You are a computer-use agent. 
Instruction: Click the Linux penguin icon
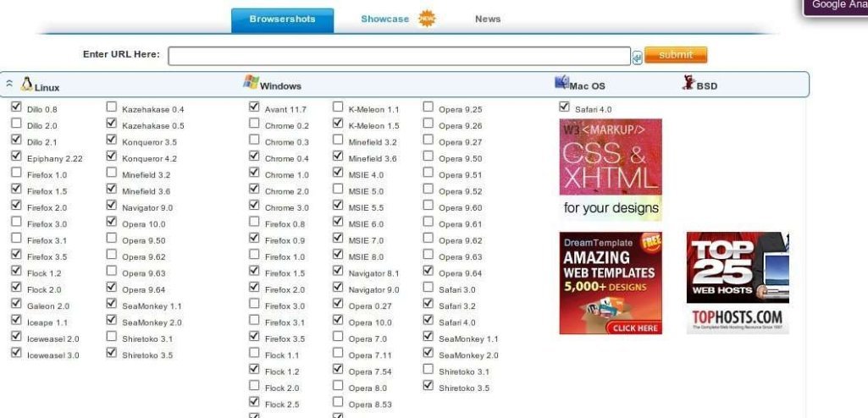pyautogui.click(x=26, y=84)
